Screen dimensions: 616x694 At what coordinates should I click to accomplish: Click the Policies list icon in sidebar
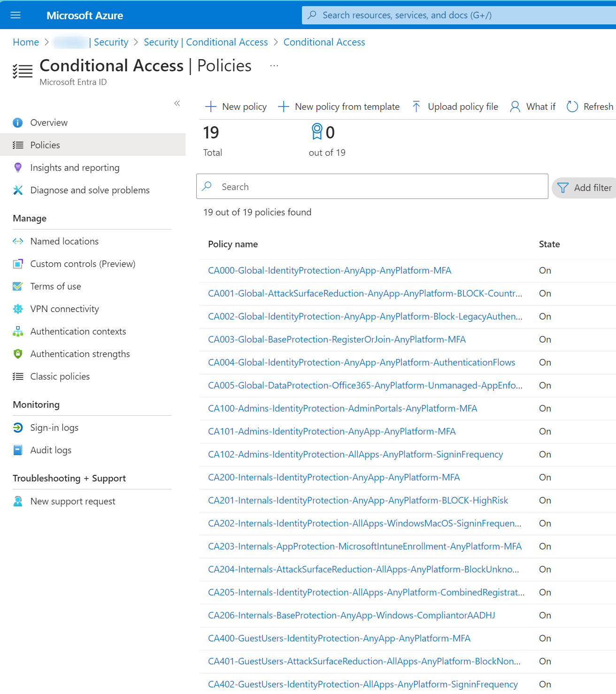click(18, 145)
